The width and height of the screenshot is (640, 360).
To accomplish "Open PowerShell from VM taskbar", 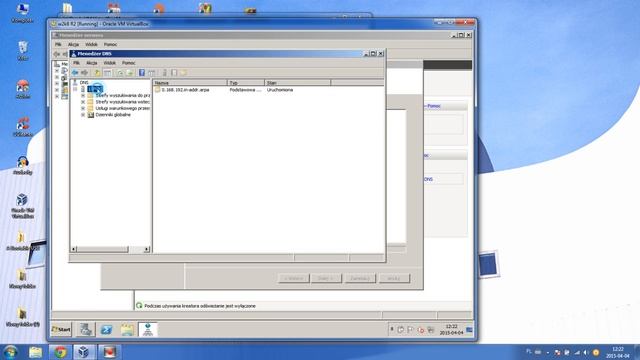I will coord(107,329).
